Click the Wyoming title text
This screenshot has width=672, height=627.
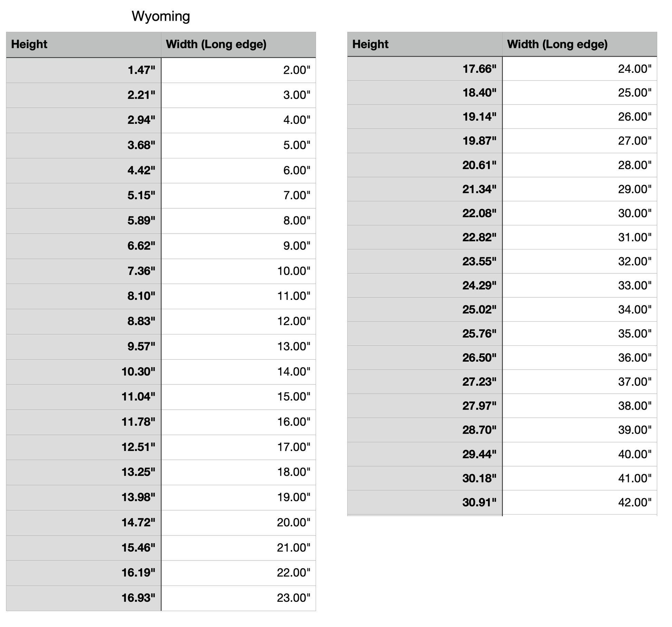(x=161, y=16)
